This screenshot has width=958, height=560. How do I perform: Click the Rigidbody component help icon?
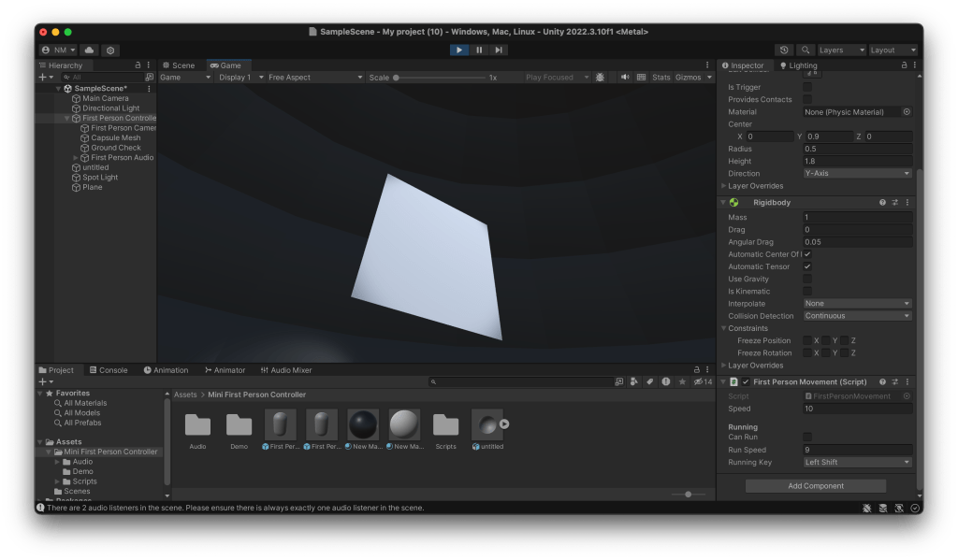pyautogui.click(x=882, y=202)
